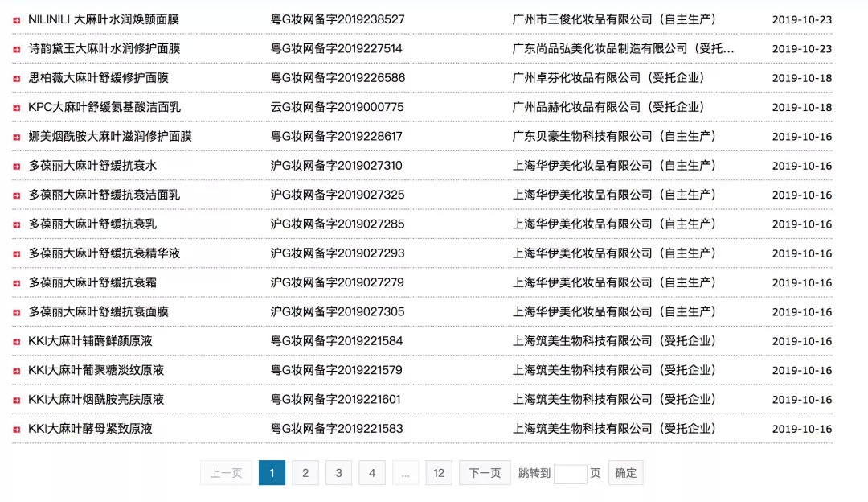Open KKI大麻叶葡聚糖淡纹原液 product link
This screenshot has height=502, width=868.
pyautogui.click(x=96, y=371)
